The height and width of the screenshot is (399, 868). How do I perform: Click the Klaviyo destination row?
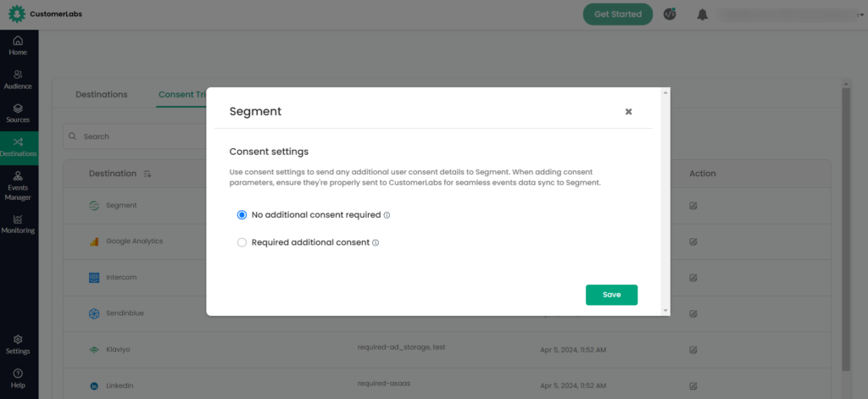[447, 350]
